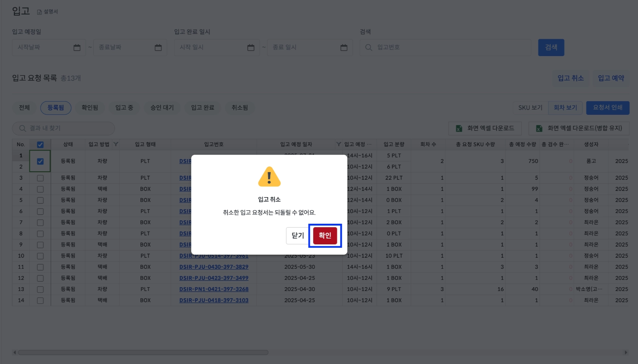Select the 확인됨 status tab
638x364 pixels.
click(90, 108)
